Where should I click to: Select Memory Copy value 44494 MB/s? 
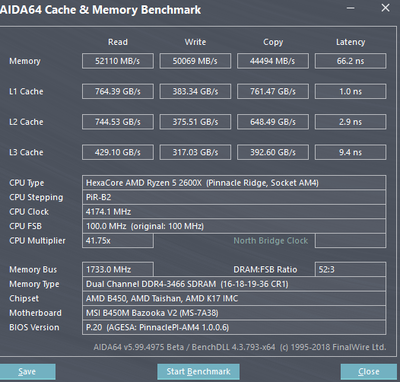(x=273, y=61)
